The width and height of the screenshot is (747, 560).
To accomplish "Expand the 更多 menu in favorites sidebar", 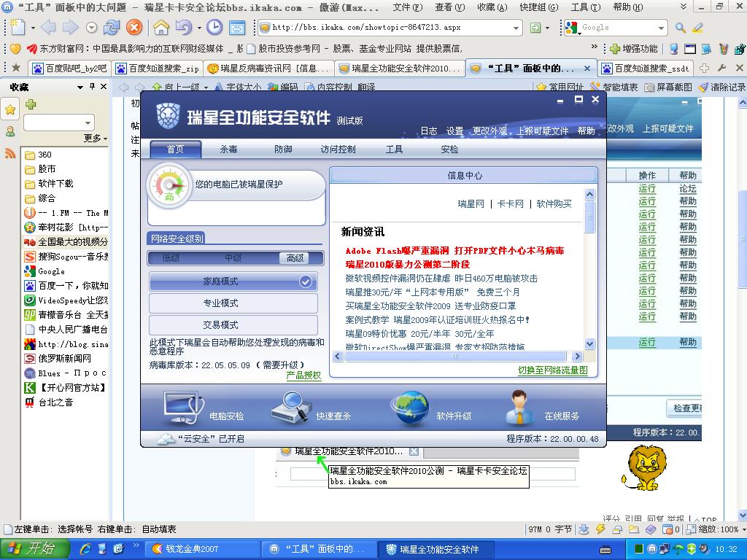I will click(96, 138).
